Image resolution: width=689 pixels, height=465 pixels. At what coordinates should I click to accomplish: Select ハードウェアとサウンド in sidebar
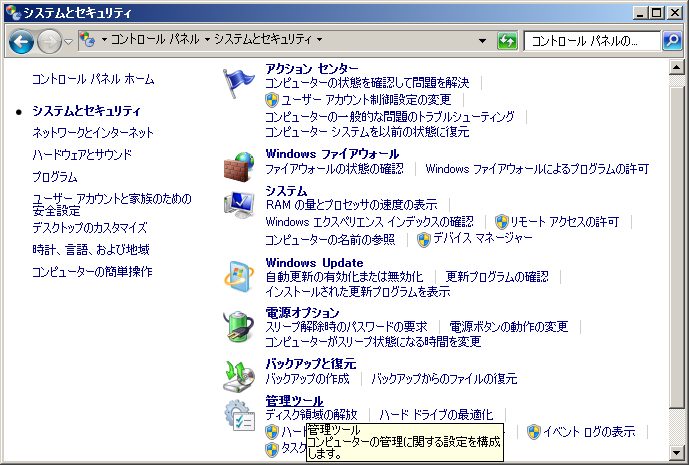(x=82, y=155)
